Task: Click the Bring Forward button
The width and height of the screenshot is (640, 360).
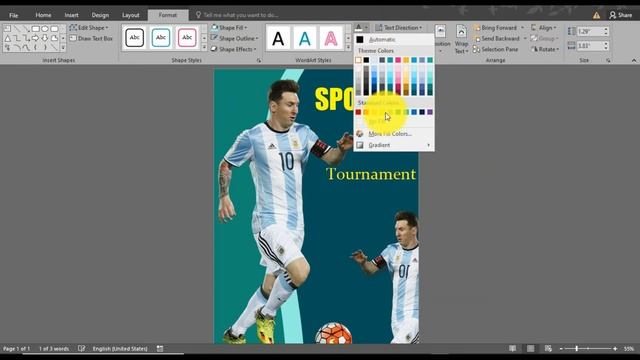Action: [495, 28]
